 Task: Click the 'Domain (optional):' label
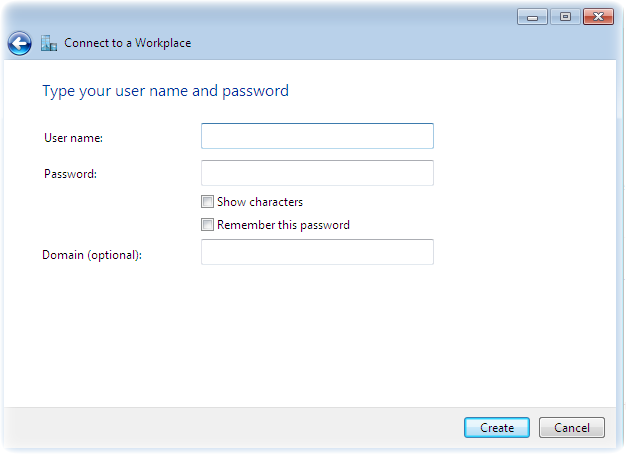[x=92, y=255]
